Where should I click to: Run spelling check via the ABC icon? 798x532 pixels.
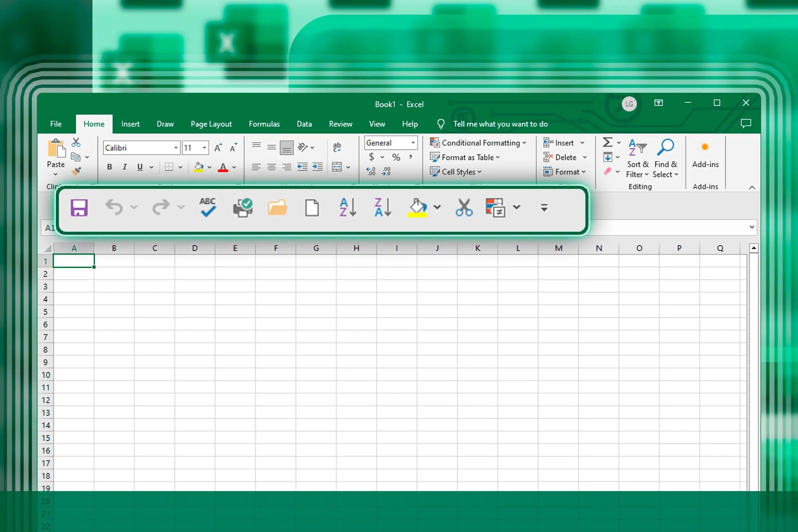coord(207,207)
